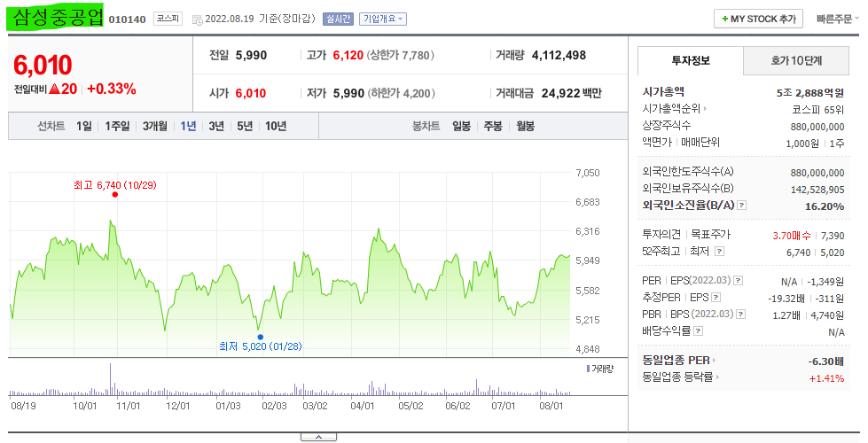Switch to the 호가10단계 tab

[x=796, y=61]
